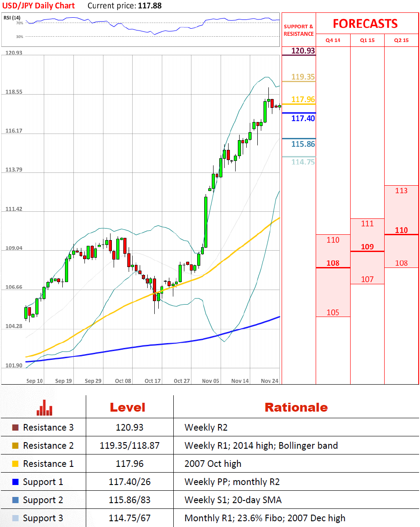
Task: Click the 113 upper Q2 15 forecast
Action: pyautogui.click(x=401, y=191)
